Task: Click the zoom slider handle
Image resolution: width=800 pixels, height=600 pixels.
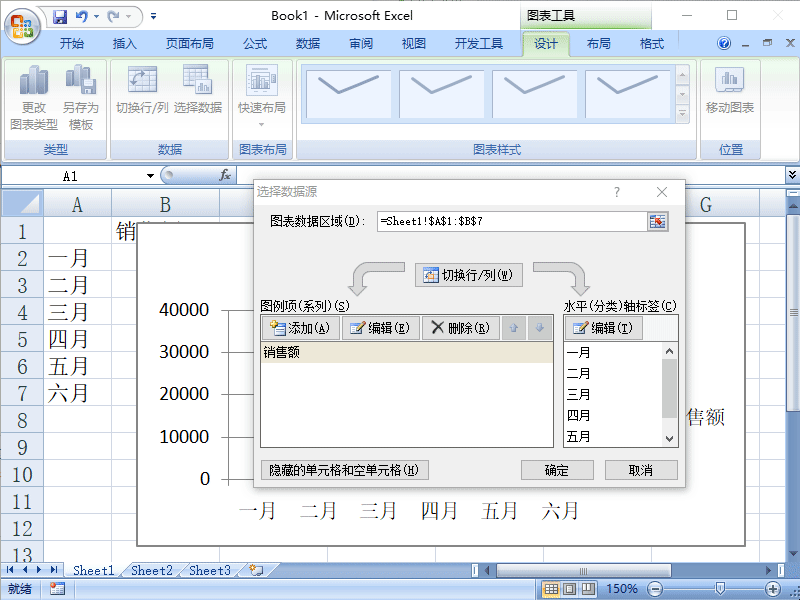Action: pos(719,589)
